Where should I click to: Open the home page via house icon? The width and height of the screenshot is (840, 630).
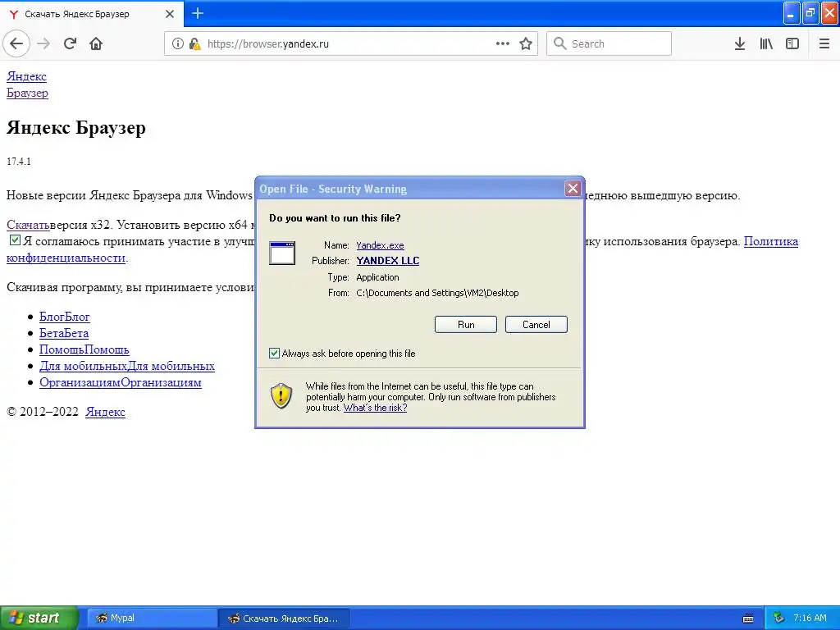96,43
